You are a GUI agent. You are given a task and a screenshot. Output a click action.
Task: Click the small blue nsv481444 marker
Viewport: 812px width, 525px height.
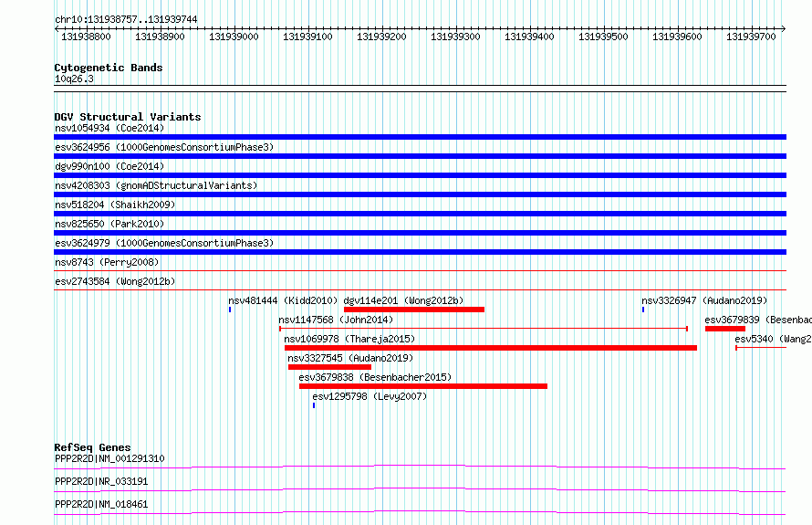[230, 310]
